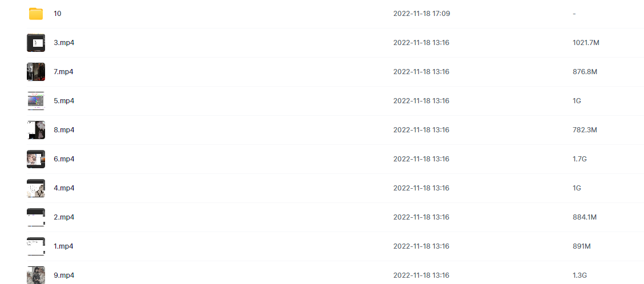
Task: Select the file name 7.mp4
Action: tap(64, 72)
